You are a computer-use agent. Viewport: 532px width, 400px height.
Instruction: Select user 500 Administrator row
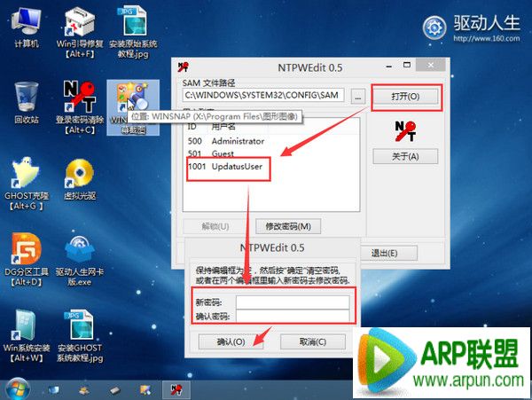[271, 141]
